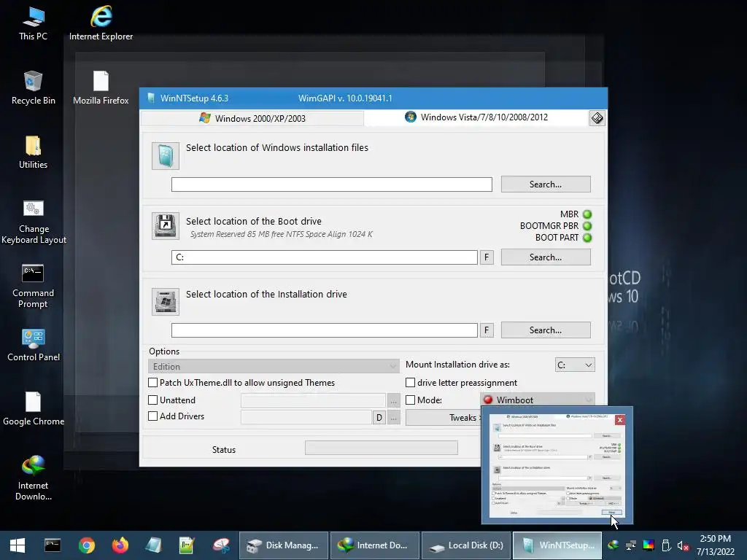Click the D button in Add Drivers row
Viewport: 747px width, 560px height.
pyautogui.click(x=379, y=418)
